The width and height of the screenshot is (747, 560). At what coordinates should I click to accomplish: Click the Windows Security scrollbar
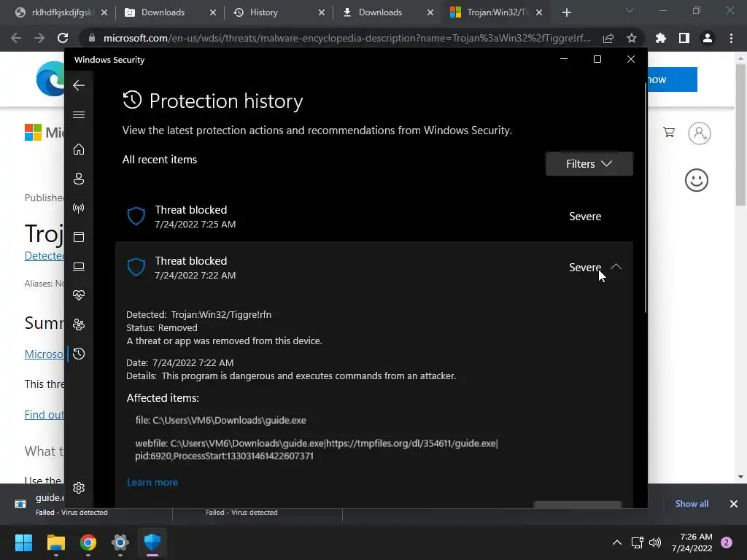pos(646,198)
